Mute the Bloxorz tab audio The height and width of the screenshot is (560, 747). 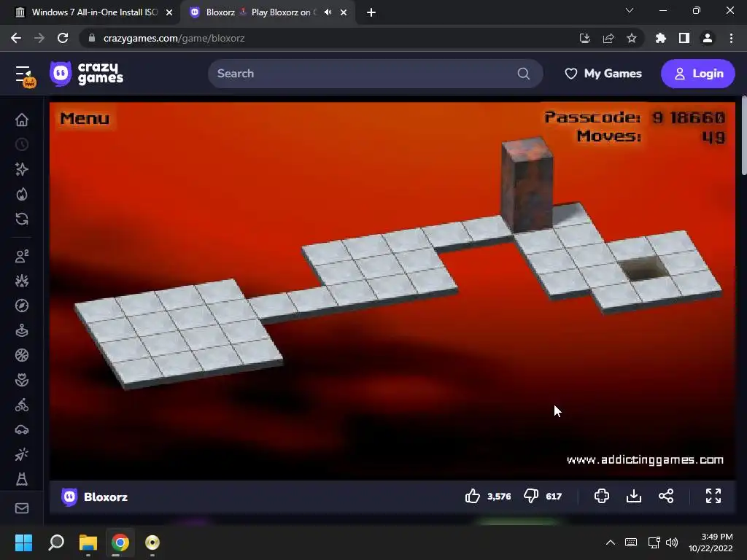[x=328, y=12]
